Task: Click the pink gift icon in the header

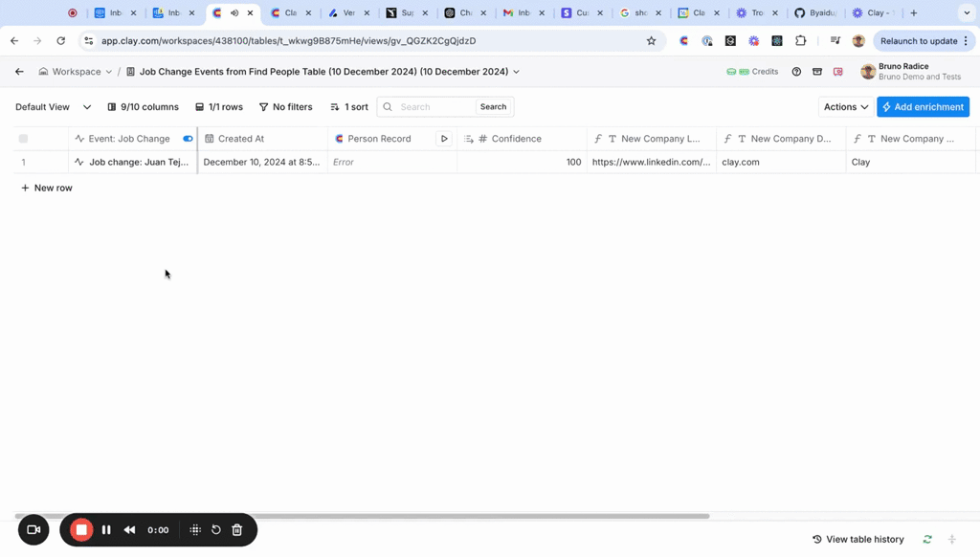Action: coord(838,72)
